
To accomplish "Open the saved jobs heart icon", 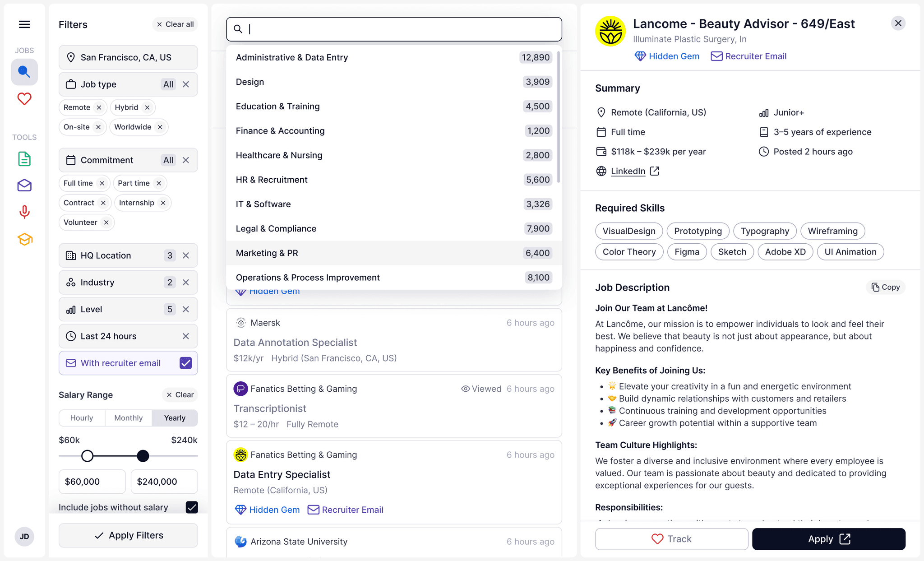I will [x=24, y=99].
